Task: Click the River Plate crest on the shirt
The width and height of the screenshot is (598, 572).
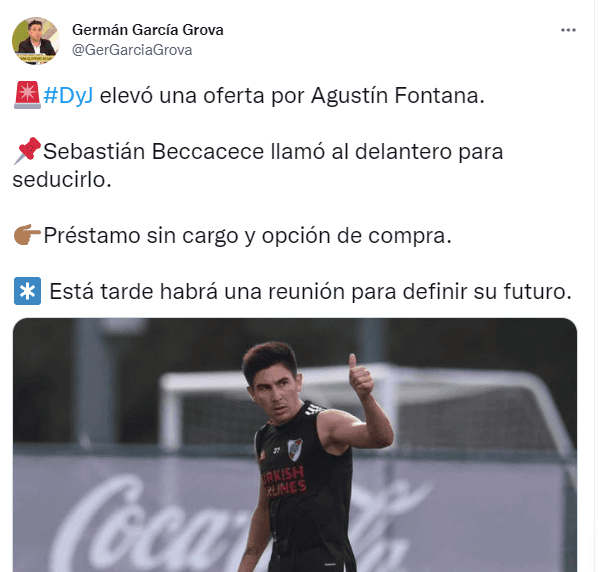Action: (294, 449)
